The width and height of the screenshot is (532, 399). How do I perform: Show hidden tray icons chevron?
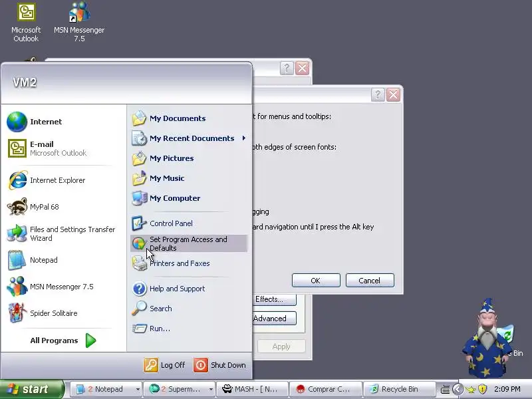tap(458, 389)
